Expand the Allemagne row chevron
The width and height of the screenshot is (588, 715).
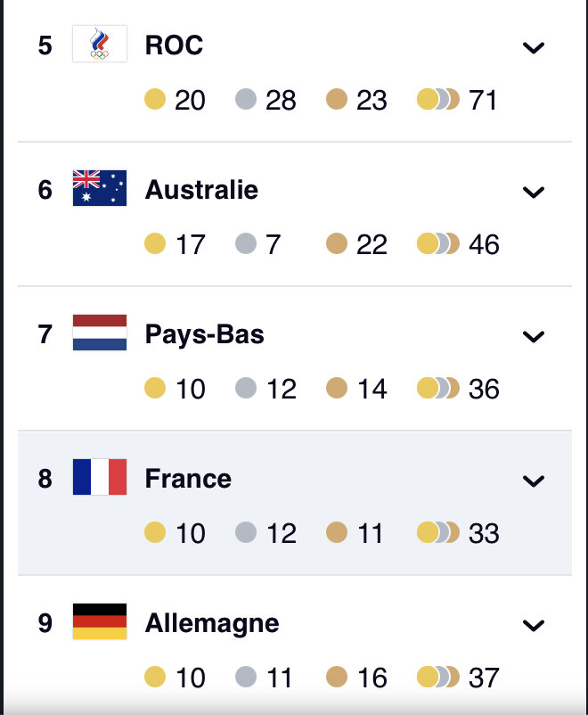point(533,626)
